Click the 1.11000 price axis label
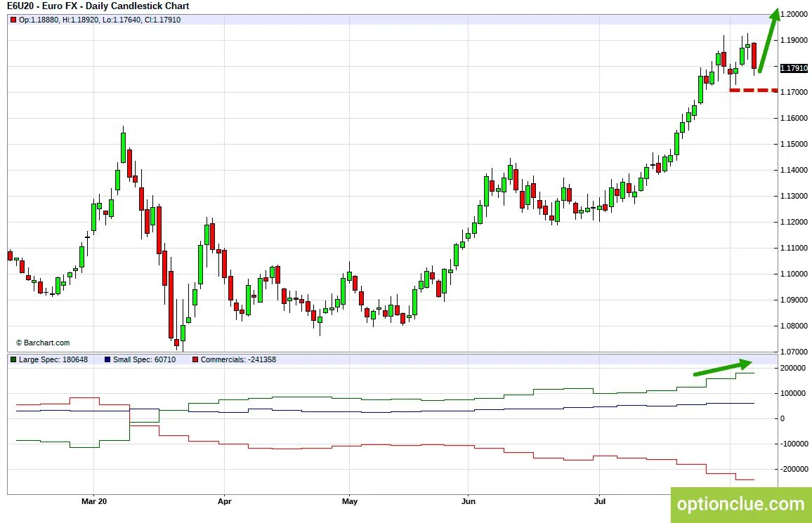This screenshot has height=523, width=812. pos(794,248)
